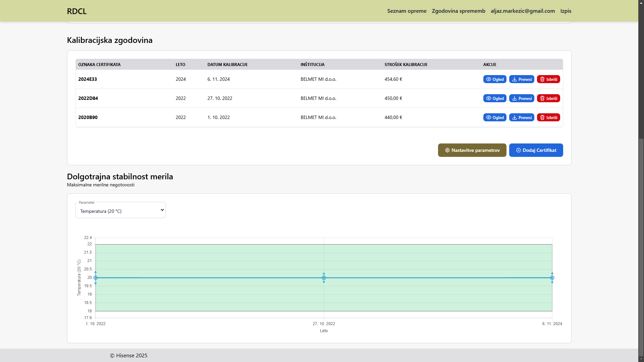Click Dodaj Certifikat button
The height and width of the screenshot is (362, 644).
click(x=536, y=150)
